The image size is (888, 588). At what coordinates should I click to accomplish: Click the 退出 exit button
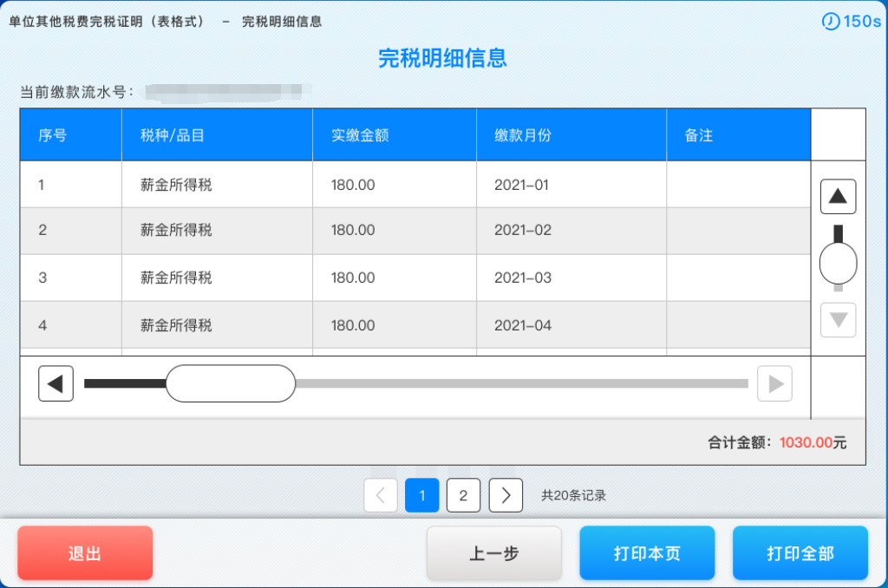(x=84, y=552)
